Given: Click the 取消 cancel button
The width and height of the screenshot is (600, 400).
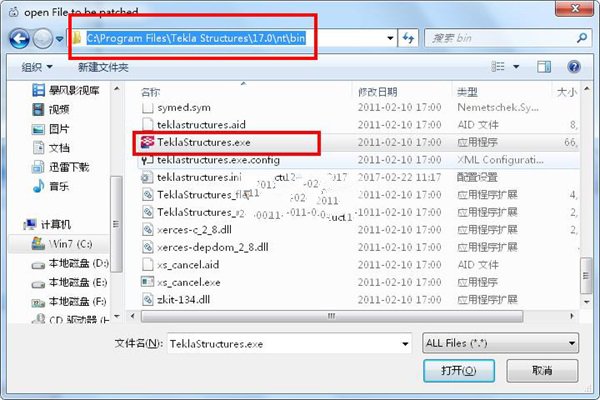Looking at the screenshot, I should (542, 371).
